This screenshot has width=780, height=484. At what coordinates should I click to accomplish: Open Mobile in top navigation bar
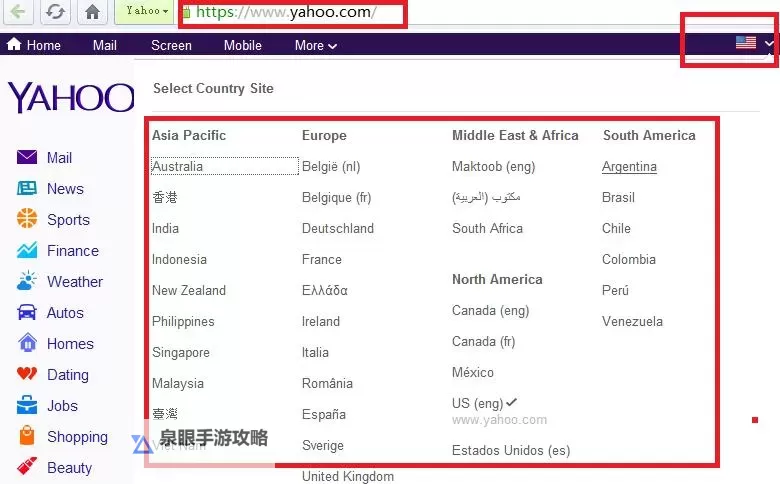click(243, 45)
